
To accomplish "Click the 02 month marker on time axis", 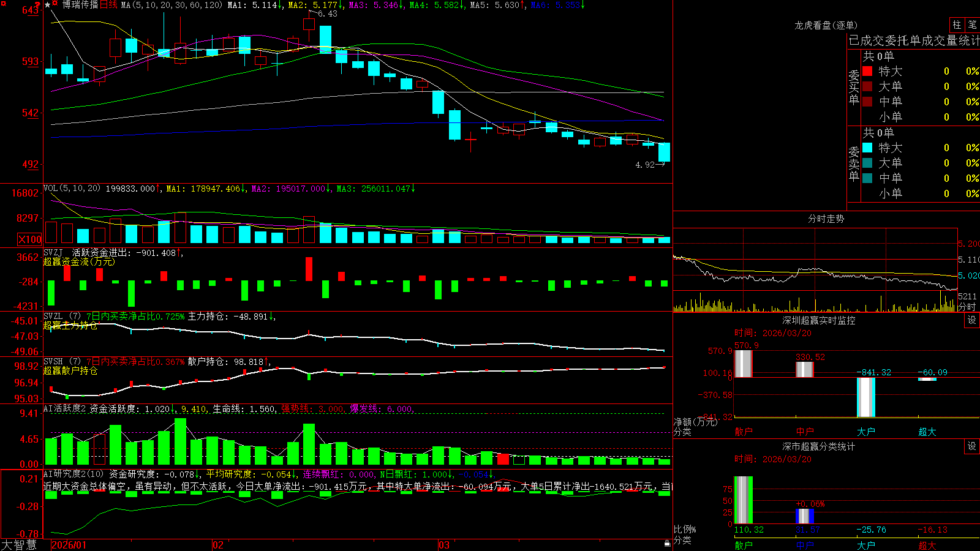I will coord(217,545).
